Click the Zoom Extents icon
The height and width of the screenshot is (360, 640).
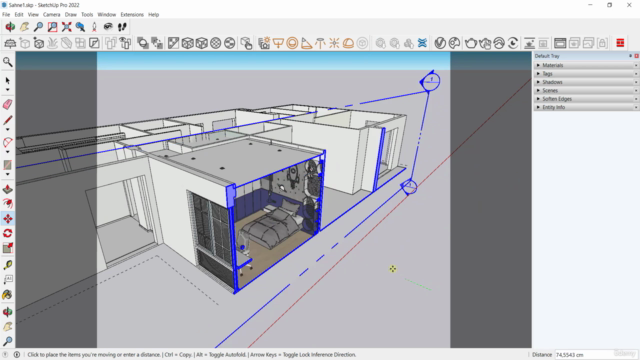point(67,27)
